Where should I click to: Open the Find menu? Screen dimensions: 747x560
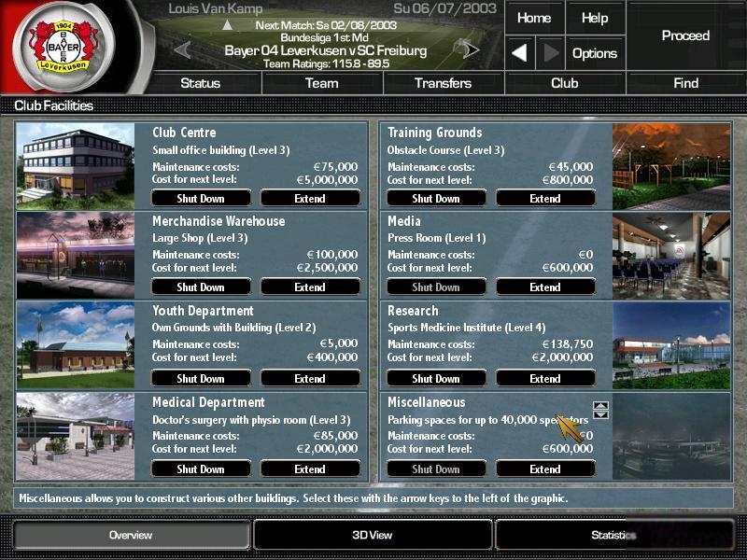(x=686, y=83)
